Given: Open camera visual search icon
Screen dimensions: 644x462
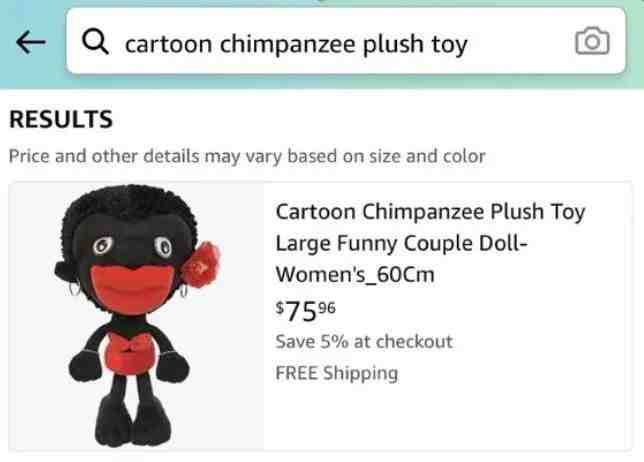Looking at the screenshot, I should 592,41.
